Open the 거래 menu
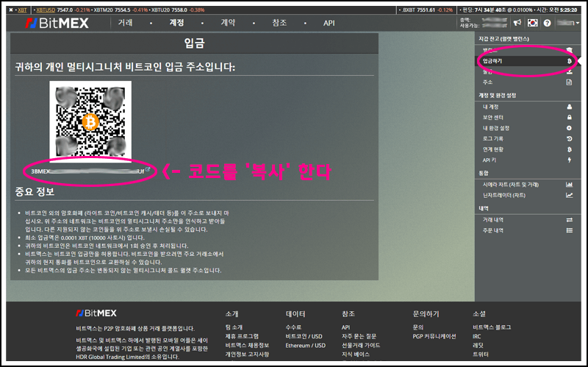The width and height of the screenshot is (588, 367). coord(125,23)
